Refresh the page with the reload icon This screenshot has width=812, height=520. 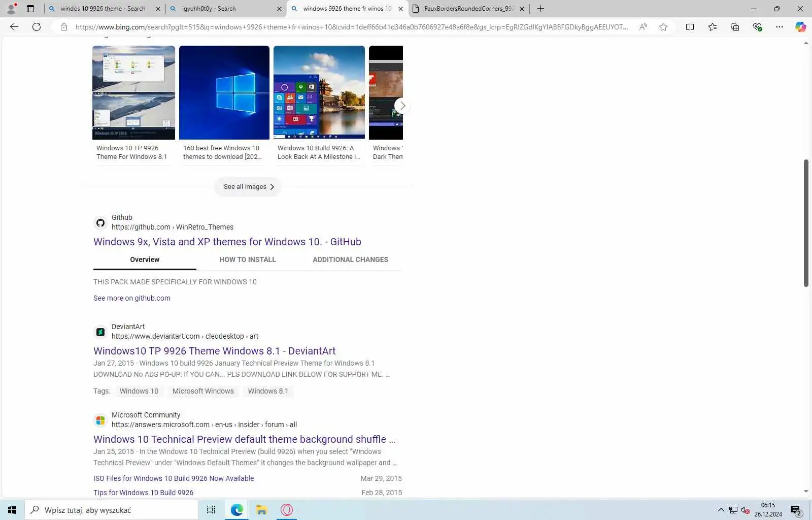[x=37, y=27]
